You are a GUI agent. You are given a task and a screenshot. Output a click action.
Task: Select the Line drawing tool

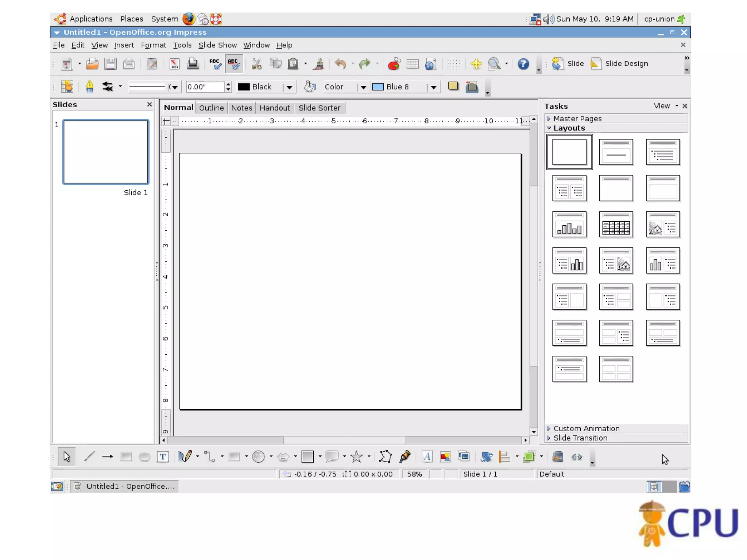[89, 457]
